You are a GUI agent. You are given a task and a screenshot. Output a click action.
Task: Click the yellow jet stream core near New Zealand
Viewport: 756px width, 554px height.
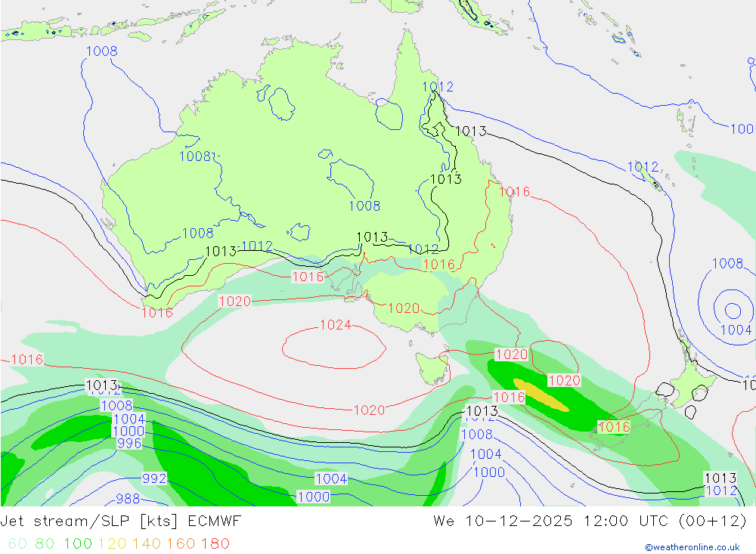(541, 396)
